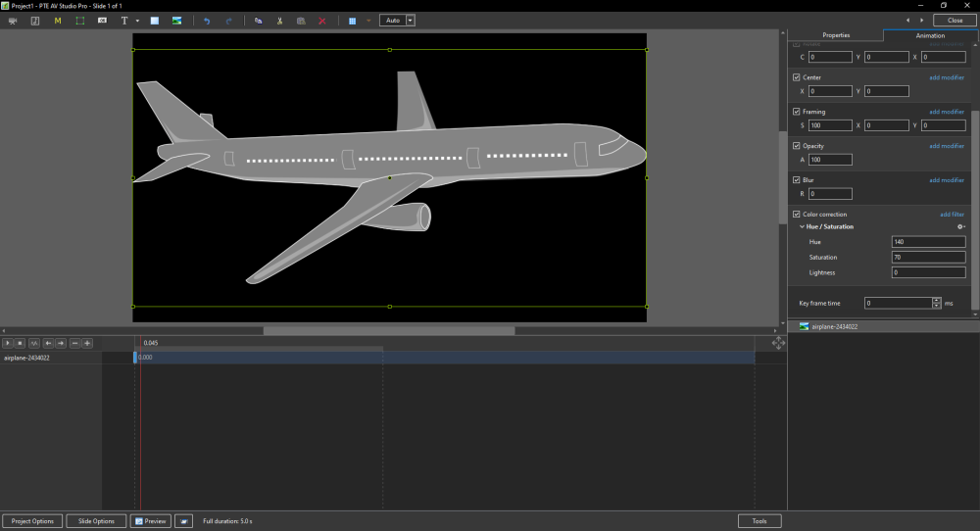The image size is (980, 531).
Task: Collapse the Hue / Saturation section
Action: pos(802,227)
